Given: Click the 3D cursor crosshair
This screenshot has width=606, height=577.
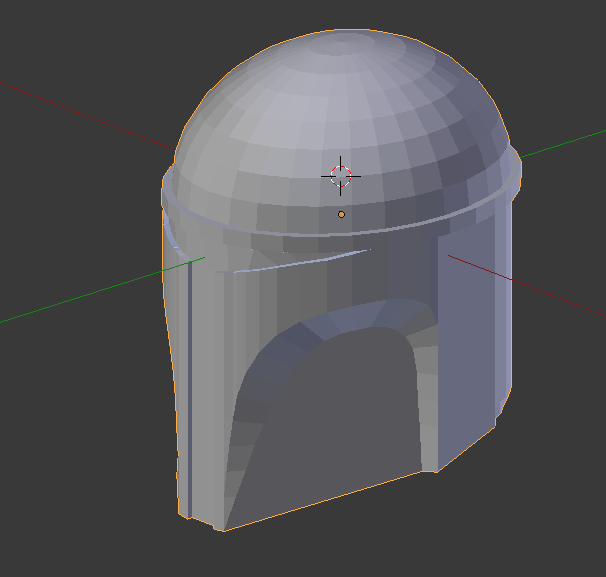Looking at the screenshot, I should point(340,176).
